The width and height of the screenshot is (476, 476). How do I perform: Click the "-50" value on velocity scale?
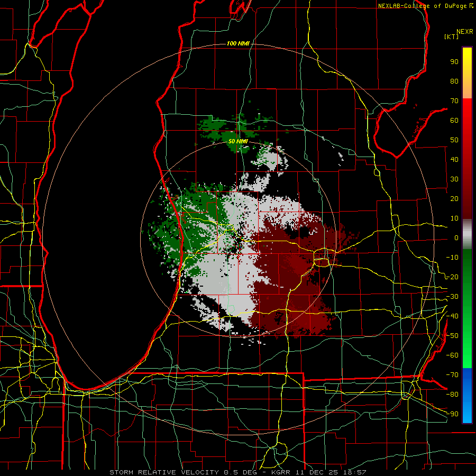pos(452,336)
